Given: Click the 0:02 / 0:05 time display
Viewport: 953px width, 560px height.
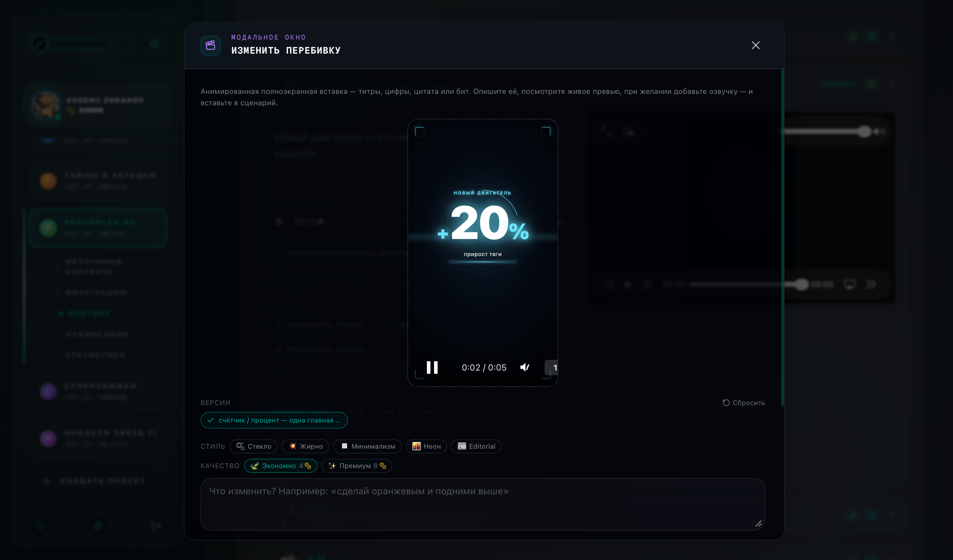Looking at the screenshot, I should [484, 368].
